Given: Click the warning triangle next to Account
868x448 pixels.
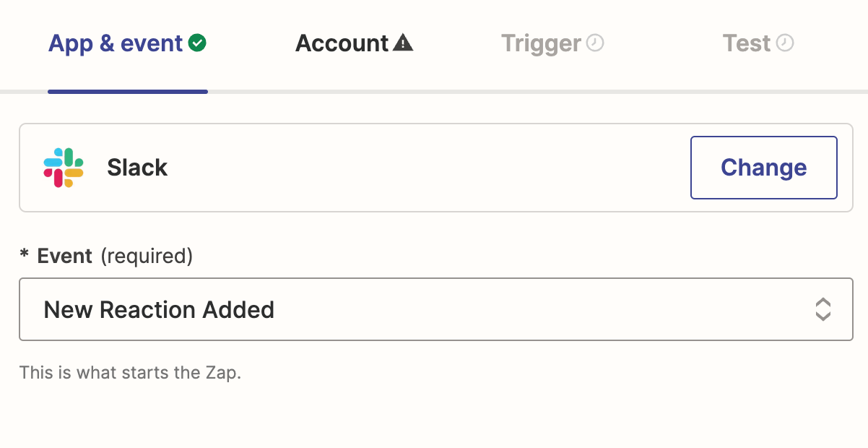Looking at the screenshot, I should coord(403,43).
